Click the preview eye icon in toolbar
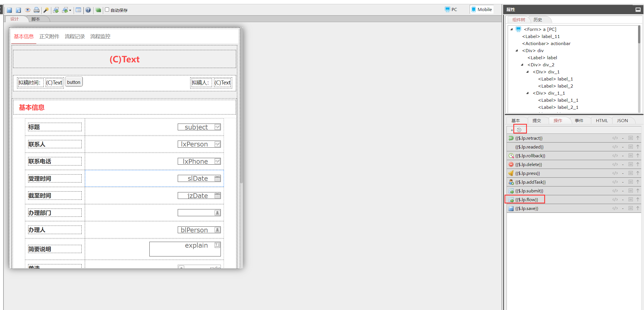Viewport: 644px width, 310px height. coord(27,10)
